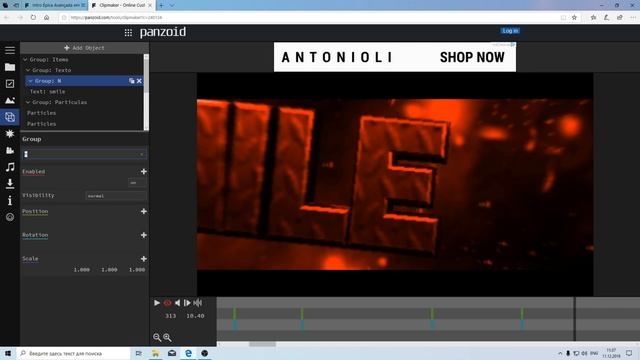Step to the previous frame
Image resolution: width=640 pixels, height=360 pixels.
pyautogui.click(x=177, y=303)
